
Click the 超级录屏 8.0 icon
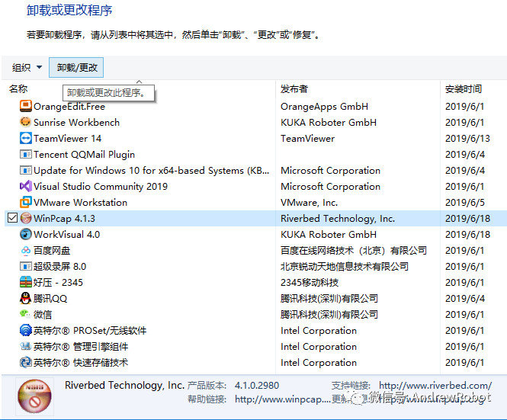26,266
